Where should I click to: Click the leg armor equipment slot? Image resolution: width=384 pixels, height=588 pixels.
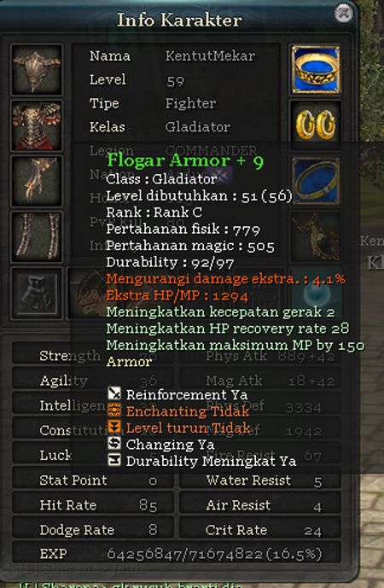(37, 236)
